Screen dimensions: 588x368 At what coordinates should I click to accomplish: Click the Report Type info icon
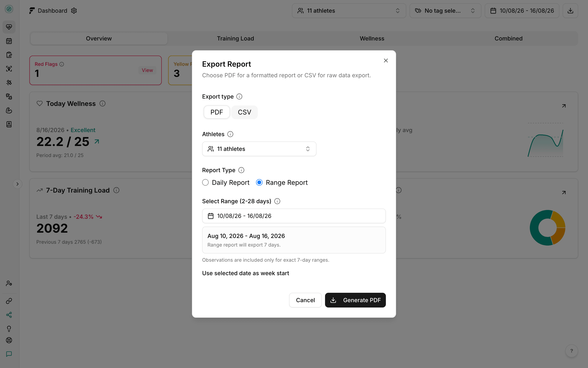coord(241,170)
